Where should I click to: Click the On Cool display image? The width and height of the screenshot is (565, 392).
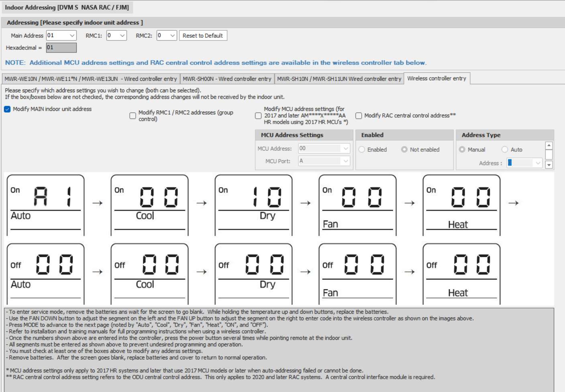149,205
